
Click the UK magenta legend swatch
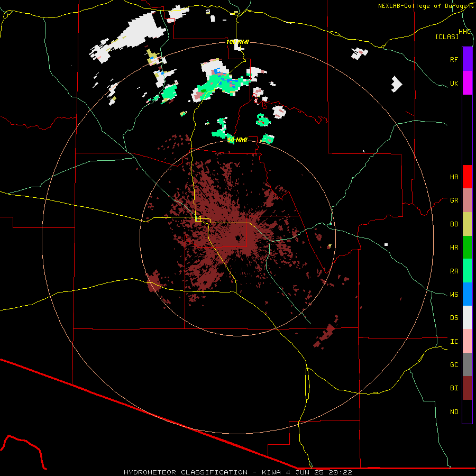(x=467, y=83)
